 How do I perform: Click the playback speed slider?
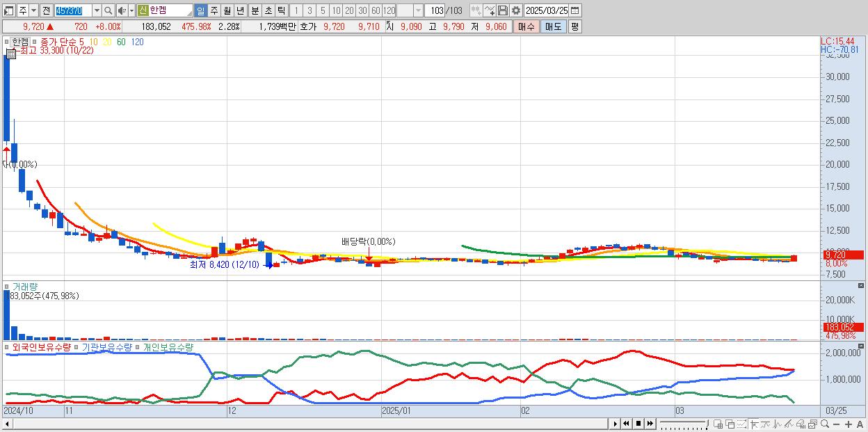[684, 424]
